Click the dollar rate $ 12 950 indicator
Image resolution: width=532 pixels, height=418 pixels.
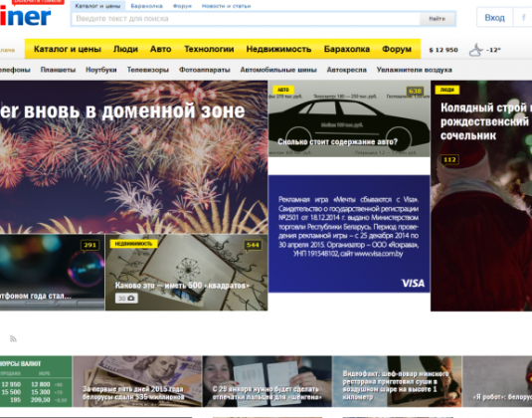(443, 50)
